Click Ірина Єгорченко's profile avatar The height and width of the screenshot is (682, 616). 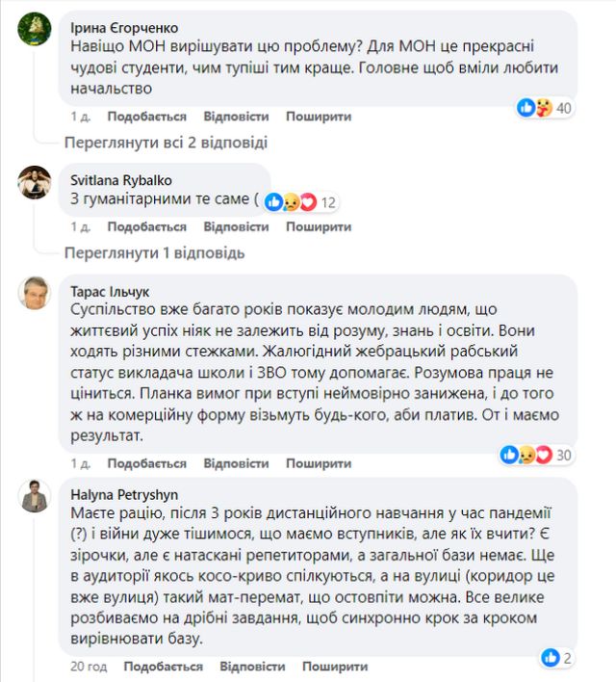[x=35, y=31]
